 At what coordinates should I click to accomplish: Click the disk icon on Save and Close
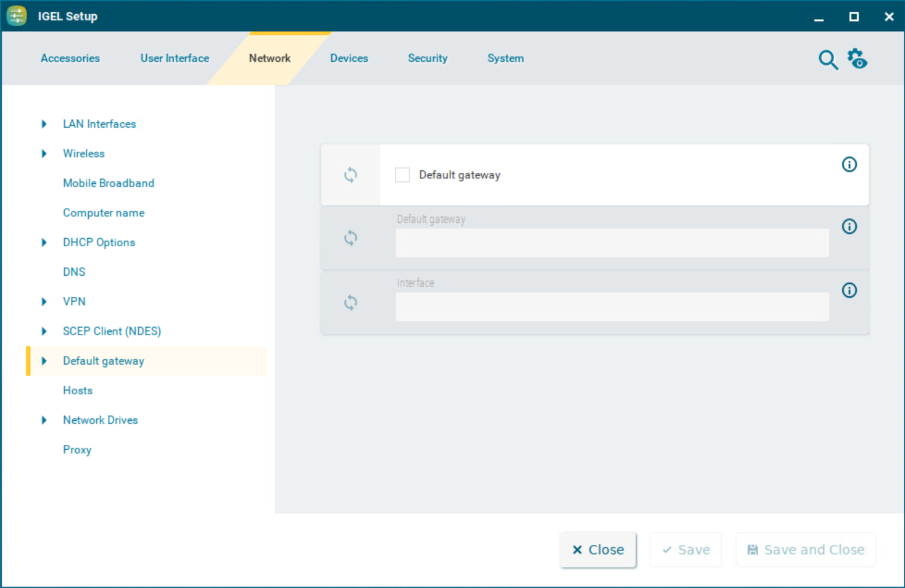(x=753, y=549)
